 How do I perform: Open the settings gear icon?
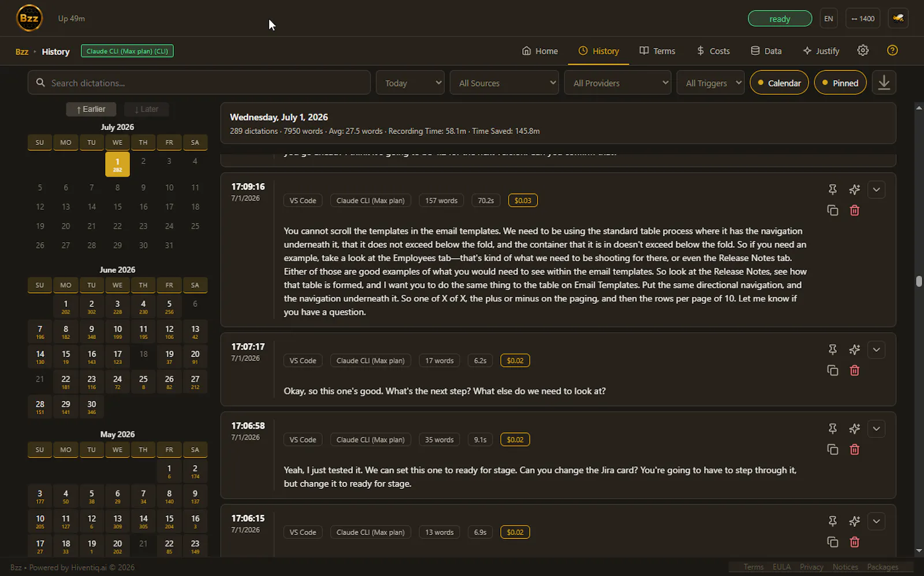point(863,51)
